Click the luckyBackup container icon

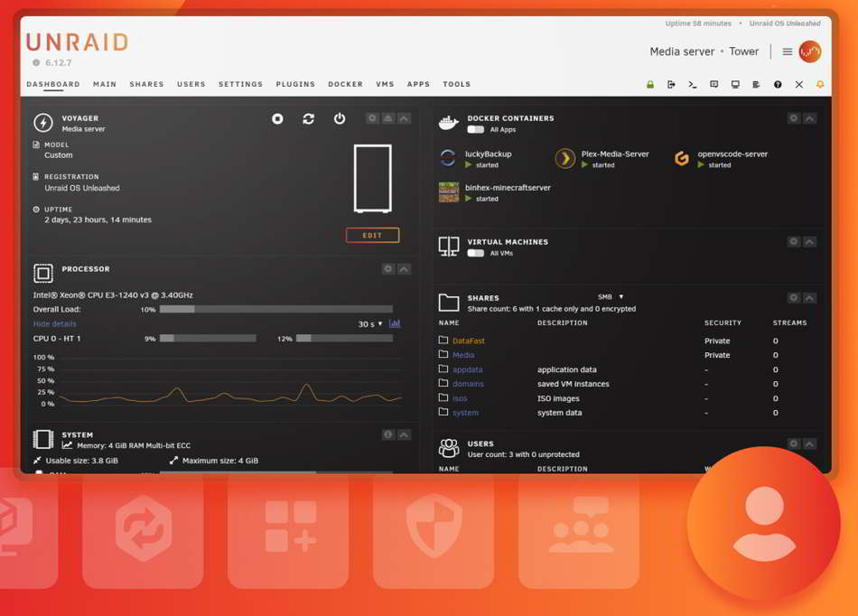pos(448,158)
